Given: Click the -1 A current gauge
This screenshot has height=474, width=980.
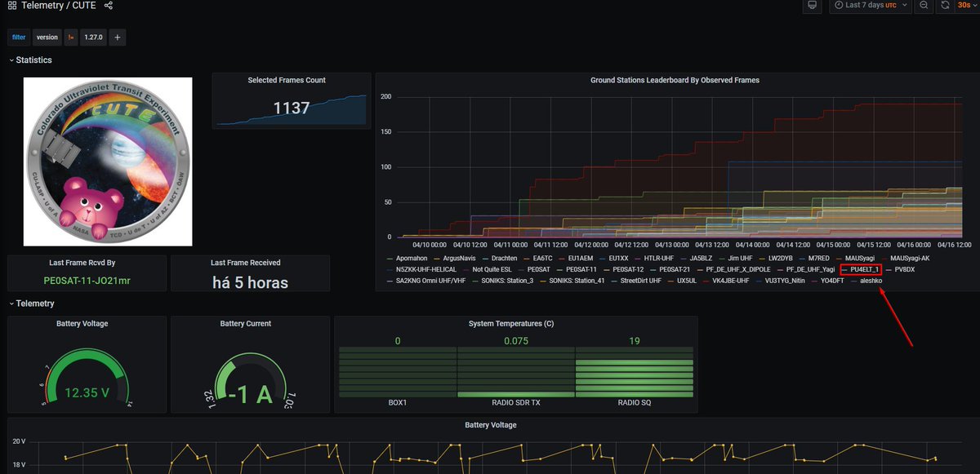Looking at the screenshot, I should pyautogui.click(x=250, y=395).
